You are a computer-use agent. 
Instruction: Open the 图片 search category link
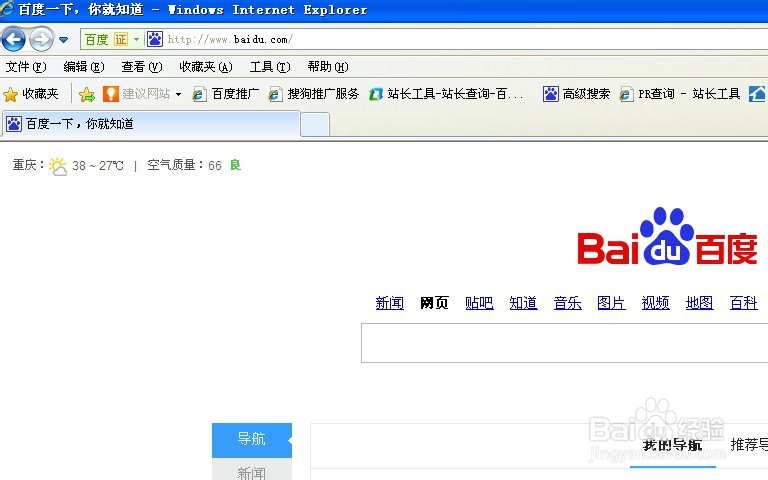pos(611,303)
